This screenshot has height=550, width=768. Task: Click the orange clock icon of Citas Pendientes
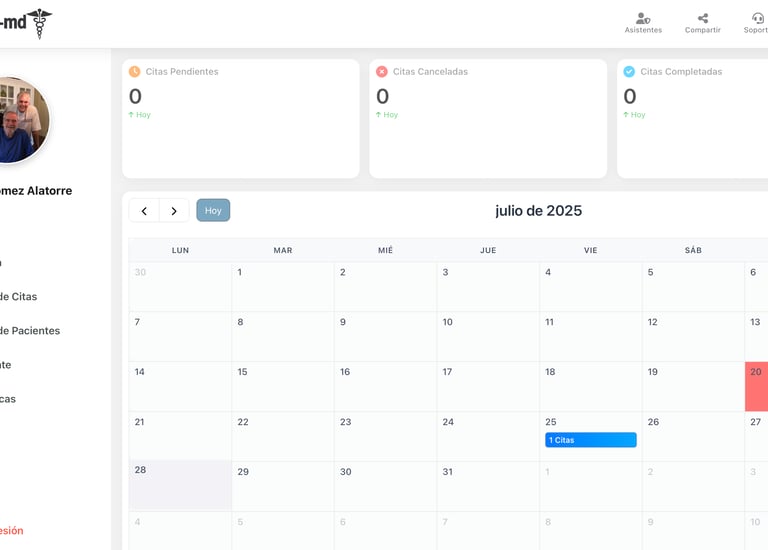tap(134, 72)
